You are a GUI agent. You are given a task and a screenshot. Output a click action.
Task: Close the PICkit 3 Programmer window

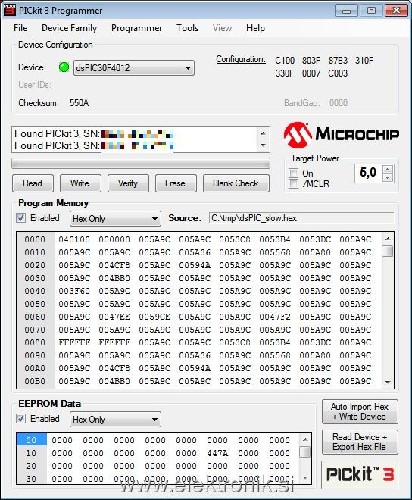[x=396, y=11]
